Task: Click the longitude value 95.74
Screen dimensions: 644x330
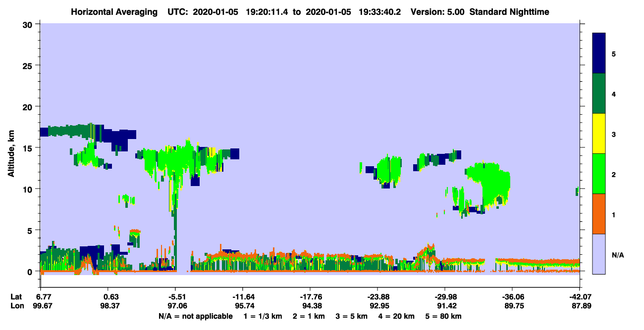Action: click(x=245, y=306)
